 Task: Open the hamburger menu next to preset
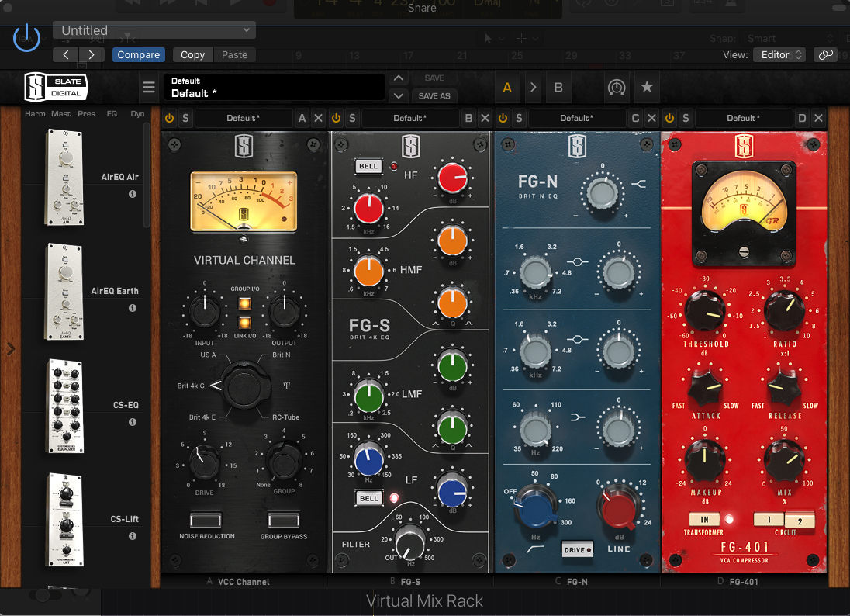(x=149, y=88)
